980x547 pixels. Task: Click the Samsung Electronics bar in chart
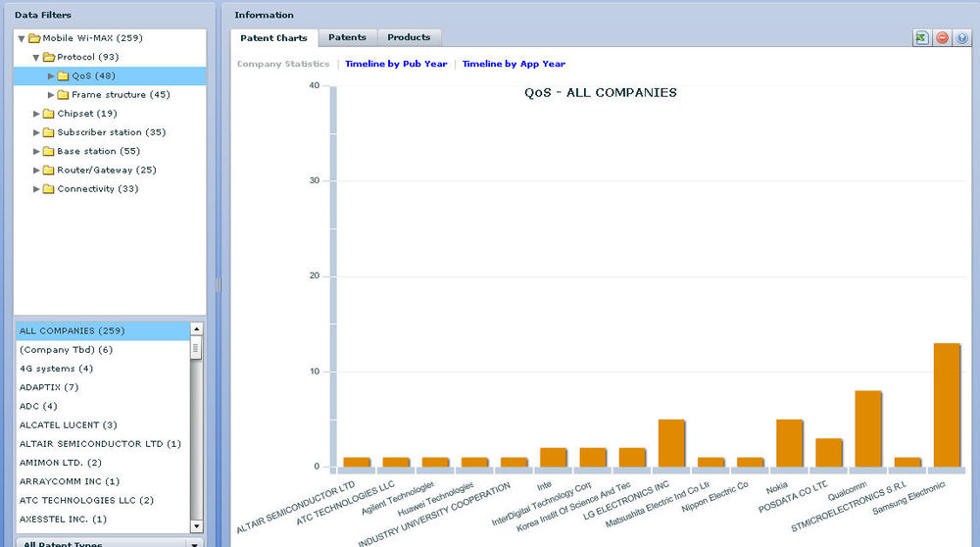pyautogui.click(x=947, y=404)
